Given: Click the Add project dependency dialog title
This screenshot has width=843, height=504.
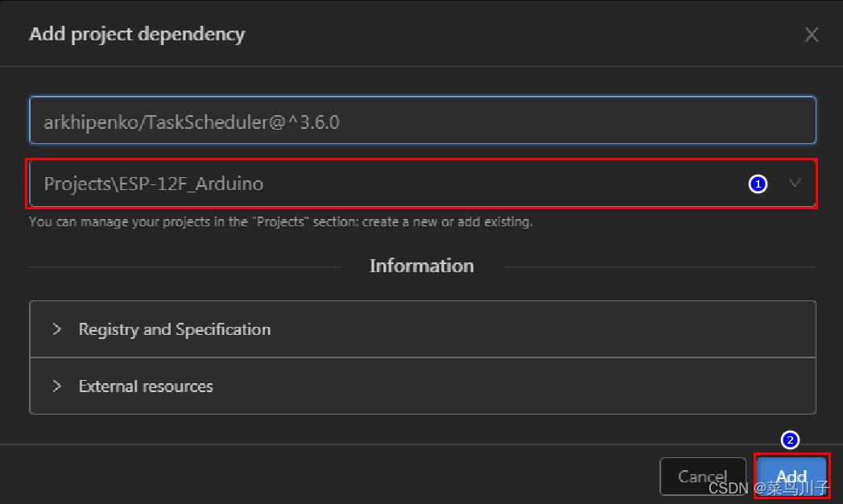Looking at the screenshot, I should [137, 34].
